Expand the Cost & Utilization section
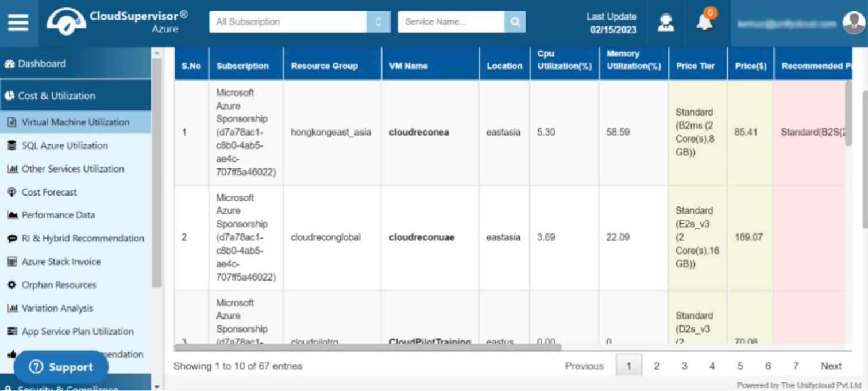This screenshot has width=868, height=391. [x=75, y=96]
